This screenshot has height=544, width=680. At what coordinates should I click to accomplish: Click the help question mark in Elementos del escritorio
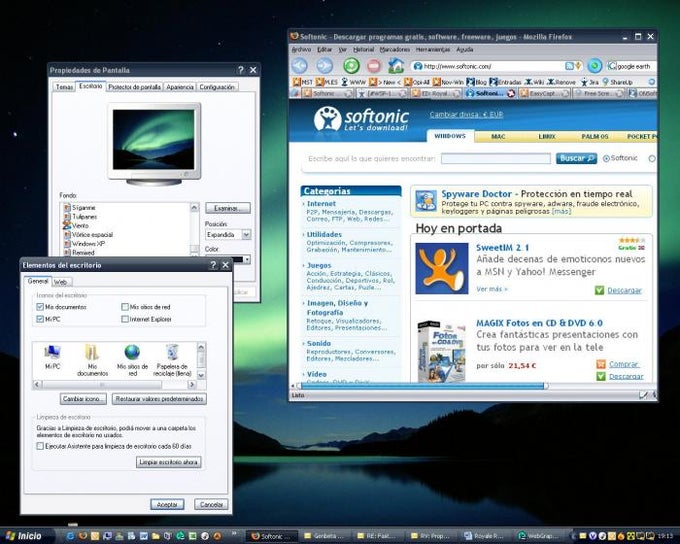coord(213,265)
